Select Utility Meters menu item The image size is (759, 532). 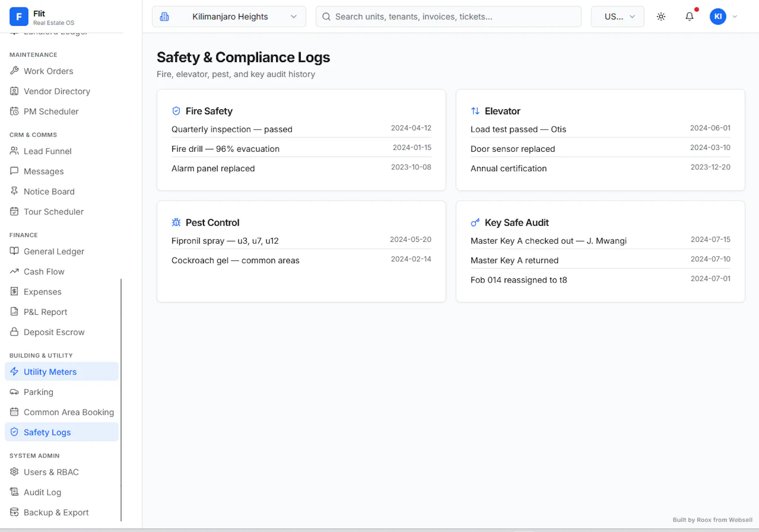62,372
